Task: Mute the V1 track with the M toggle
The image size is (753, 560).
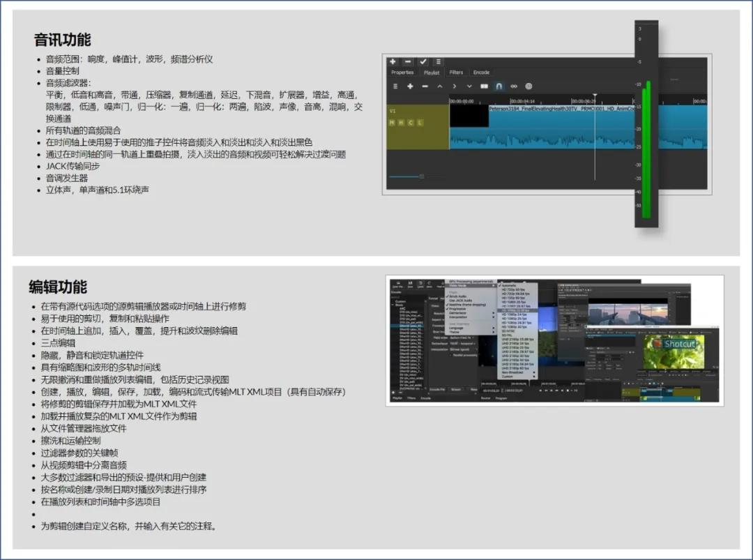Action: pos(392,121)
